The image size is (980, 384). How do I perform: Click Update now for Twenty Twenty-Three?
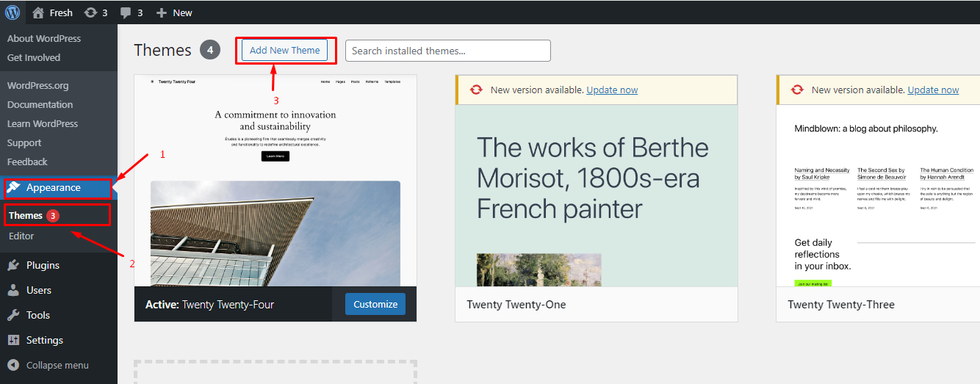click(933, 90)
